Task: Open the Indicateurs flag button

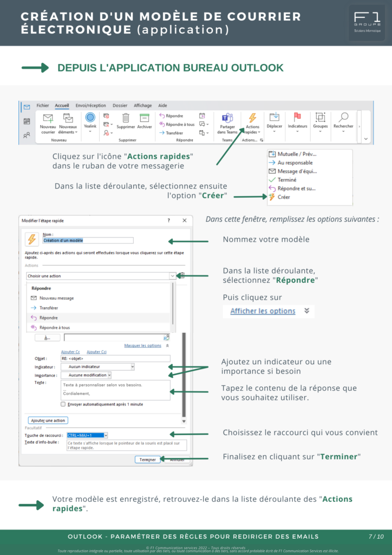Action: (x=297, y=122)
